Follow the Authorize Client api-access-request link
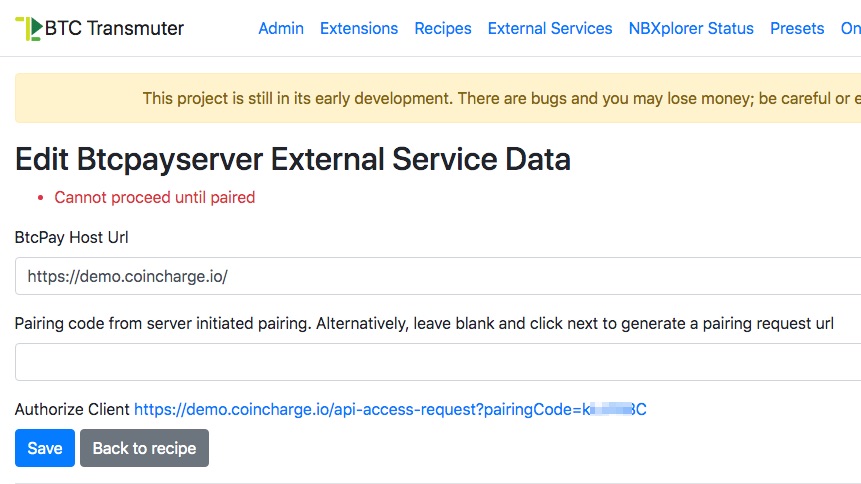Viewport: 861px width, 484px height. (x=390, y=409)
